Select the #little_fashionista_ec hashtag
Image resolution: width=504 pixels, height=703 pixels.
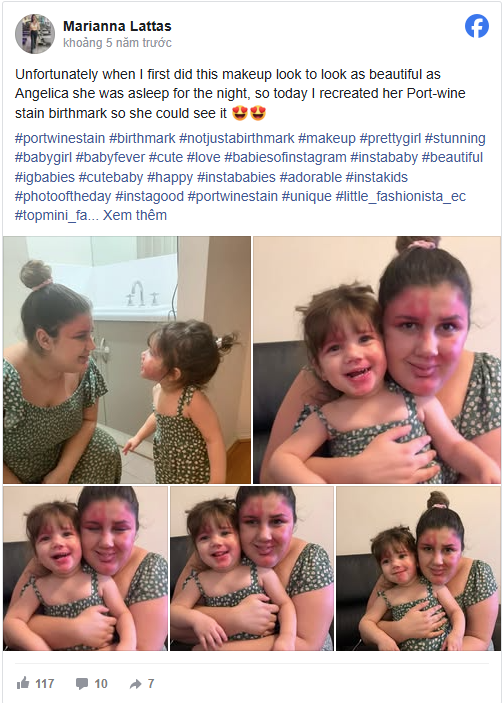(x=400, y=196)
